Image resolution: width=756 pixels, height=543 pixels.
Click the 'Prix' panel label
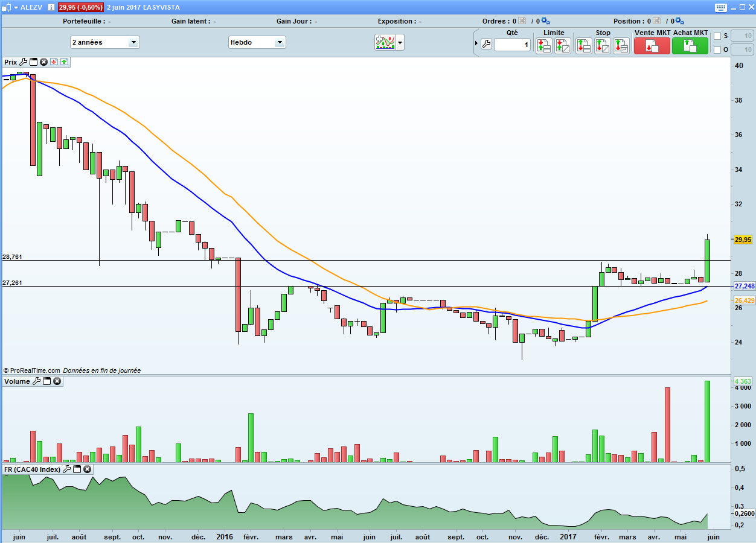11,62
